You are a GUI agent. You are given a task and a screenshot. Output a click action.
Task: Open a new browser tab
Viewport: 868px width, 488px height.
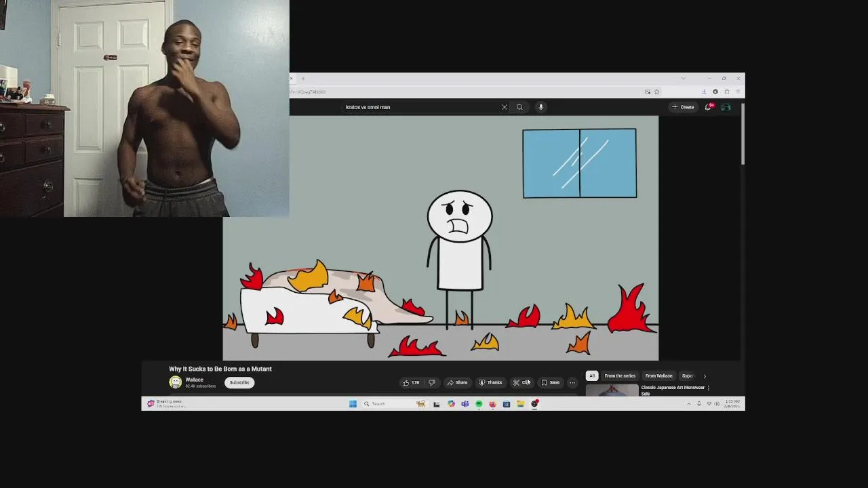(x=303, y=79)
